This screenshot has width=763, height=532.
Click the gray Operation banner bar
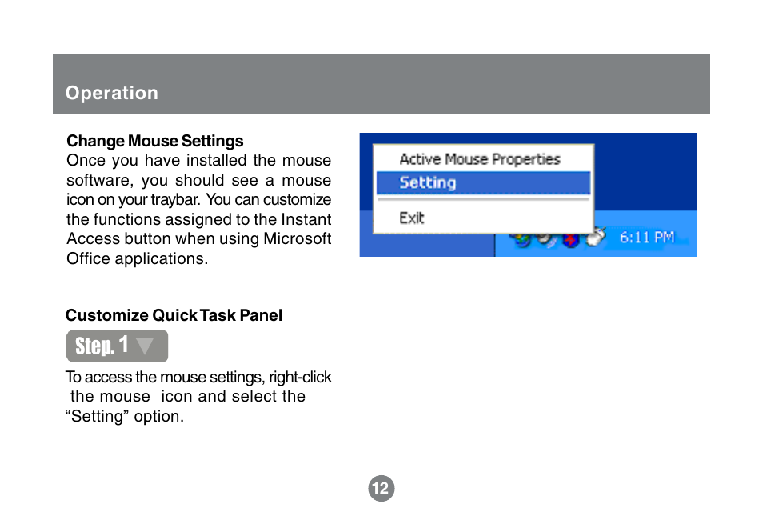381,83
